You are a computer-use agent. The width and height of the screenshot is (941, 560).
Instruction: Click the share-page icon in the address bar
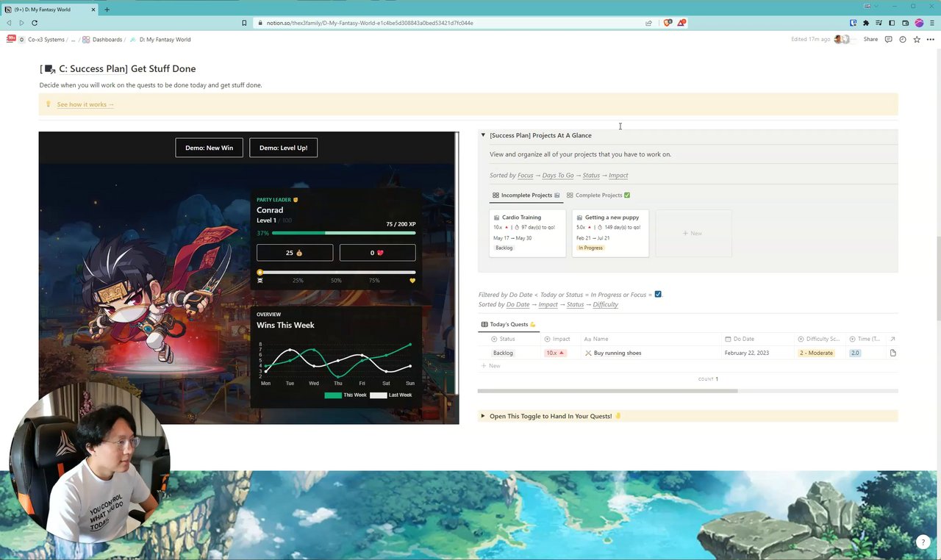click(x=648, y=23)
